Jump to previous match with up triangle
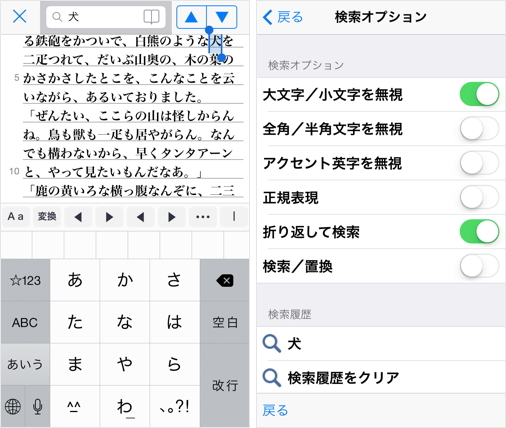The height and width of the screenshot is (428, 506). pos(191,17)
